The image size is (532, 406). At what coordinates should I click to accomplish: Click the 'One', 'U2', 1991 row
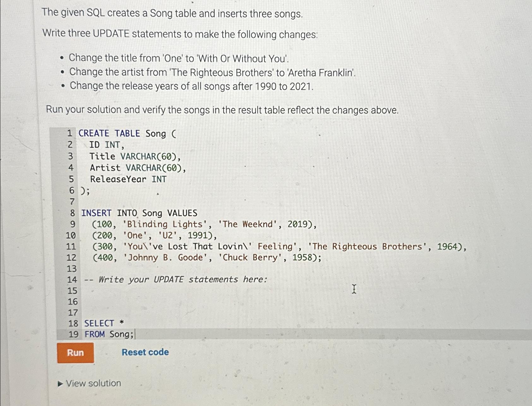(153, 235)
